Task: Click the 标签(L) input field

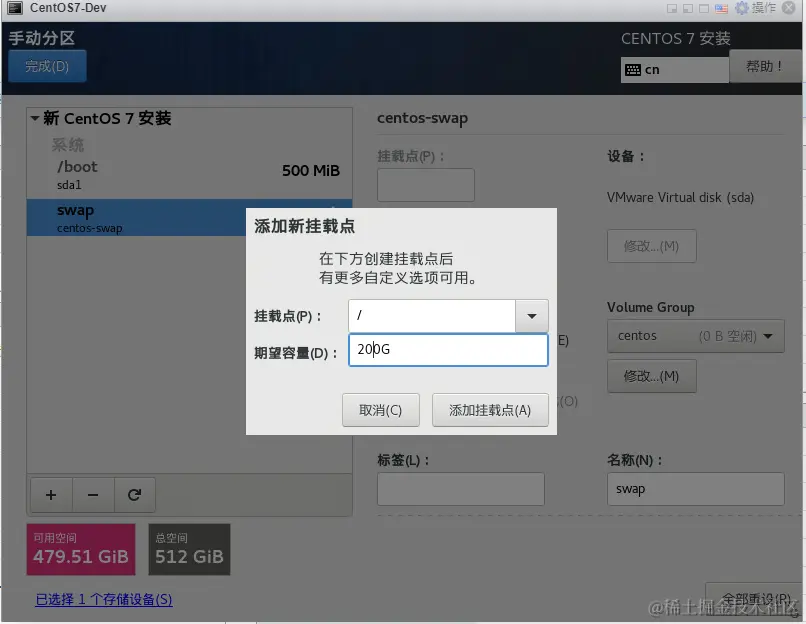Action: tap(461, 489)
